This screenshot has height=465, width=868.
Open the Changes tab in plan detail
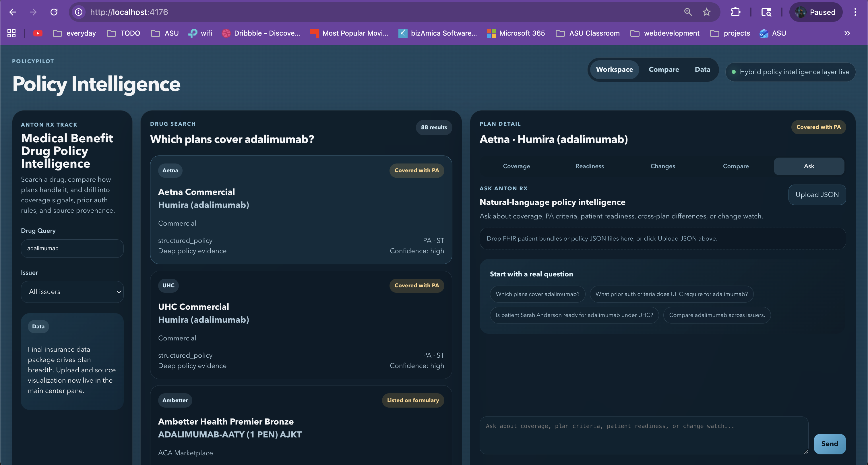click(x=662, y=166)
